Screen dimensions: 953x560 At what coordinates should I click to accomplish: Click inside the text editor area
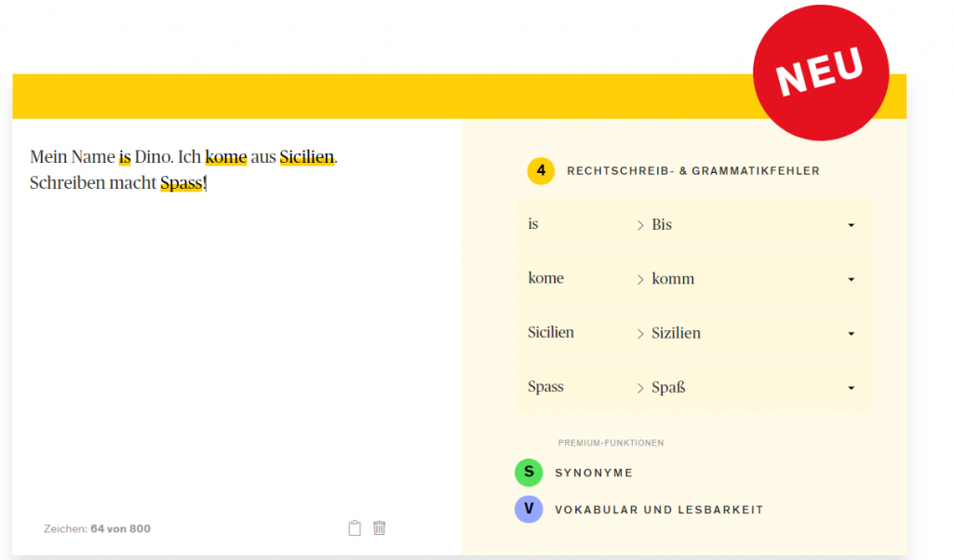[x=233, y=326]
